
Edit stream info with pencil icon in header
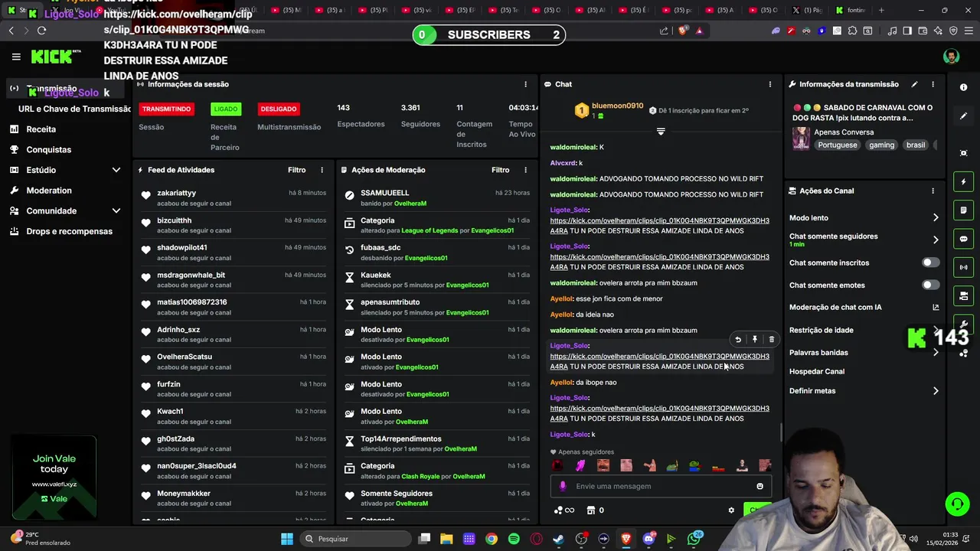[x=914, y=84]
